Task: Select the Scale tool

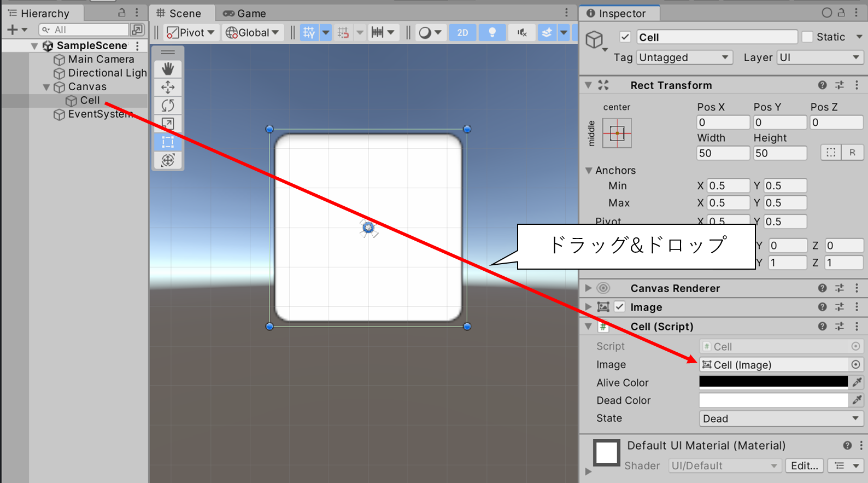Action: (x=168, y=124)
